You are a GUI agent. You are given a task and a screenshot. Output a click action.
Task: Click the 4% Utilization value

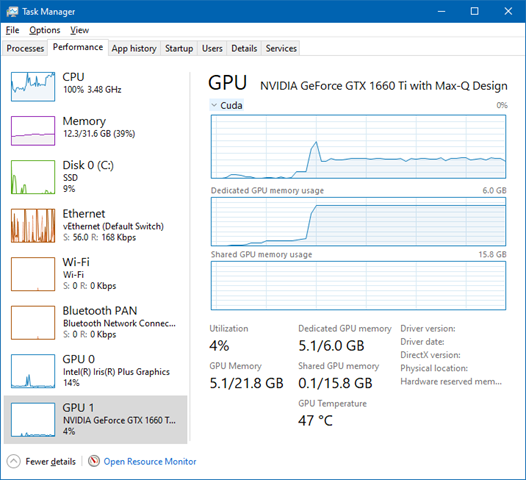tap(219, 345)
